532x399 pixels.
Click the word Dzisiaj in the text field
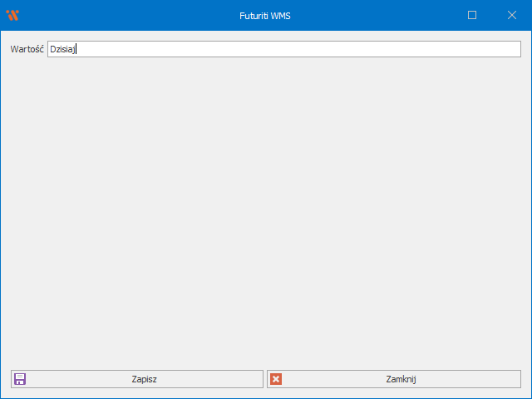62,49
